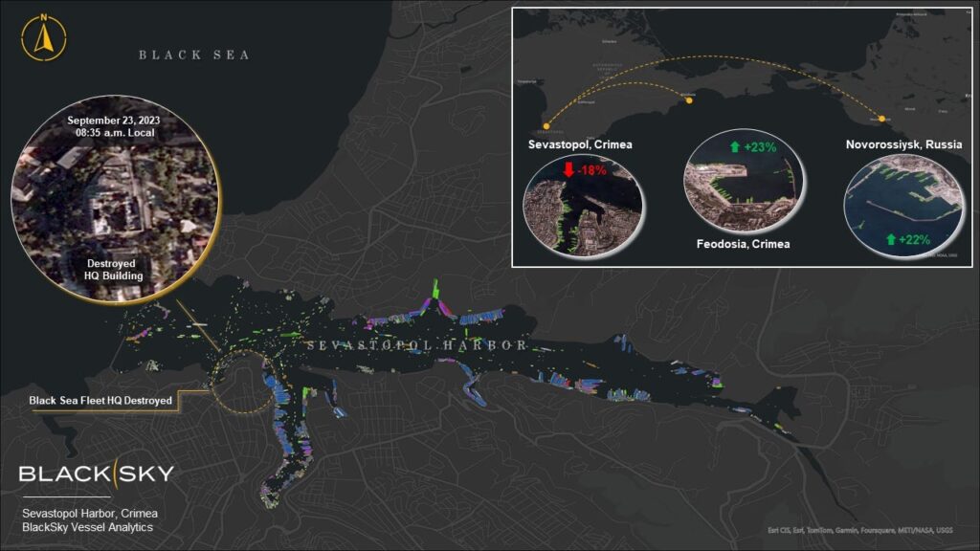Image resolution: width=980 pixels, height=551 pixels.
Task: Open the destroyed HQ building satellite image
Action: (115, 199)
